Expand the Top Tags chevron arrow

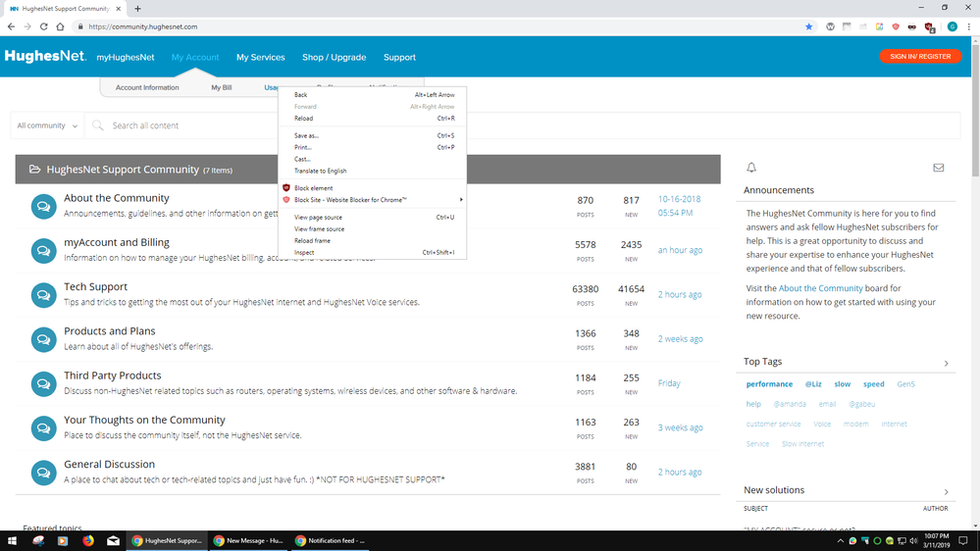coord(946,364)
